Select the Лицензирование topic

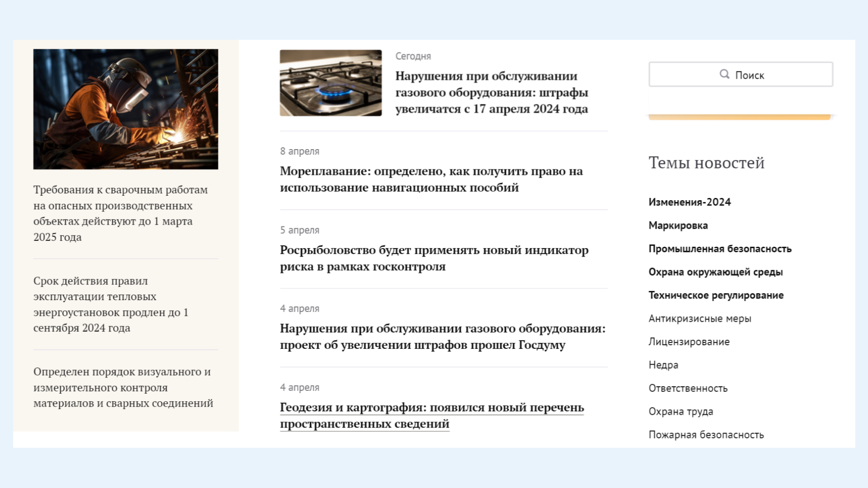point(689,342)
